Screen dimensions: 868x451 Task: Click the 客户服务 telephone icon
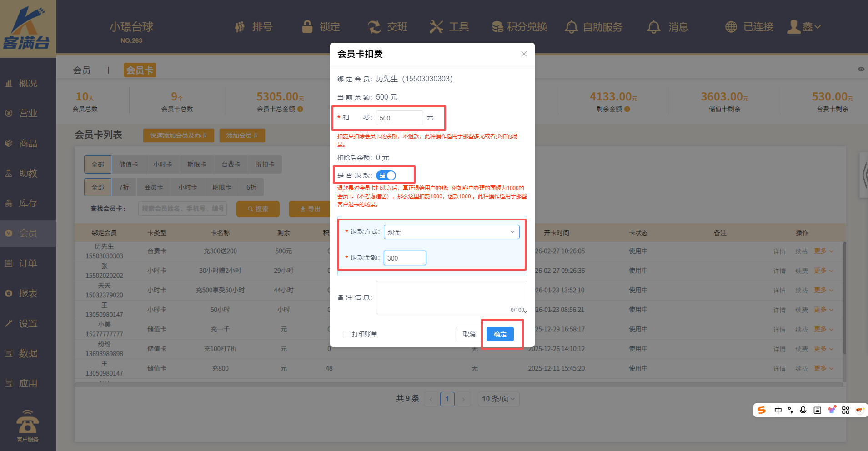click(28, 422)
